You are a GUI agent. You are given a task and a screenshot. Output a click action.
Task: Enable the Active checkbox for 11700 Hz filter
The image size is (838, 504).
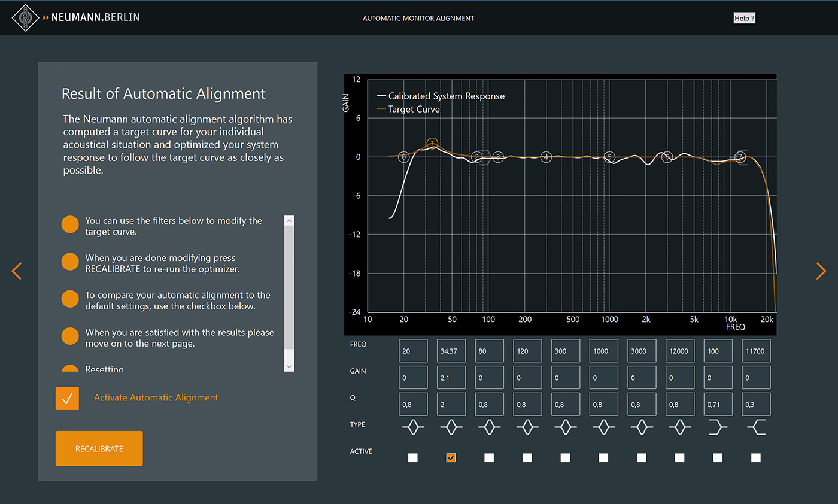pos(756,458)
